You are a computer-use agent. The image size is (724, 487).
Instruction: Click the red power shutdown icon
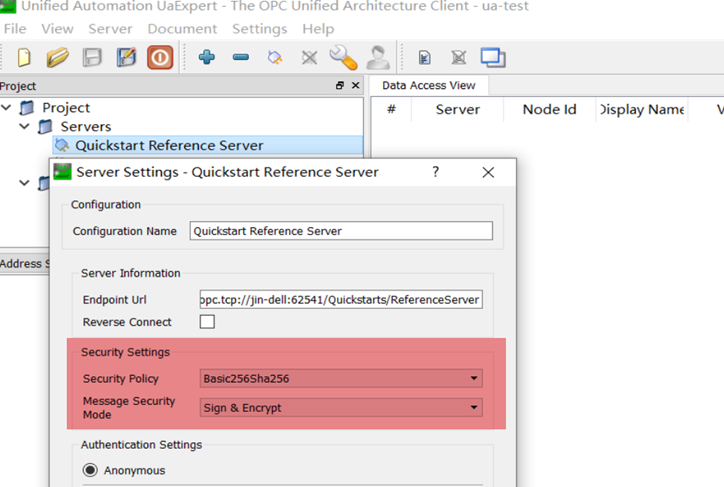tap(160, 58)
